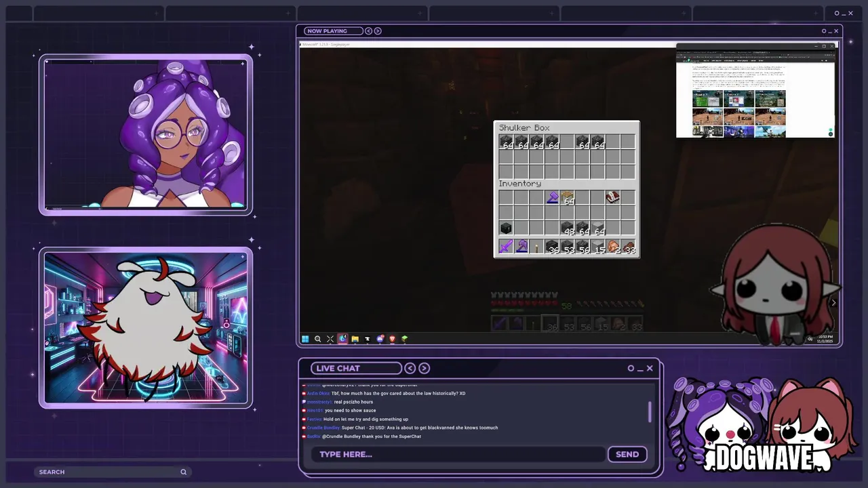
Task: Pick the cooked meat stack of 33
Action: point(628,247)
